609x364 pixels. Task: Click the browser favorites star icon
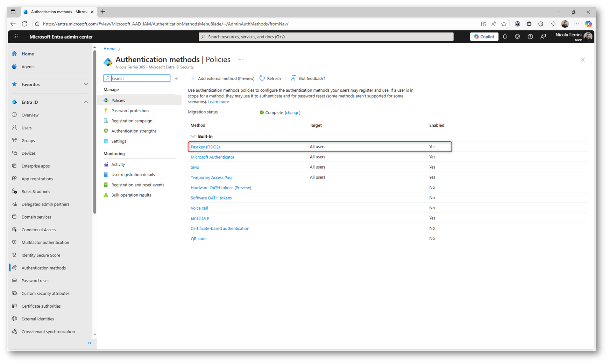pos(504,24)
